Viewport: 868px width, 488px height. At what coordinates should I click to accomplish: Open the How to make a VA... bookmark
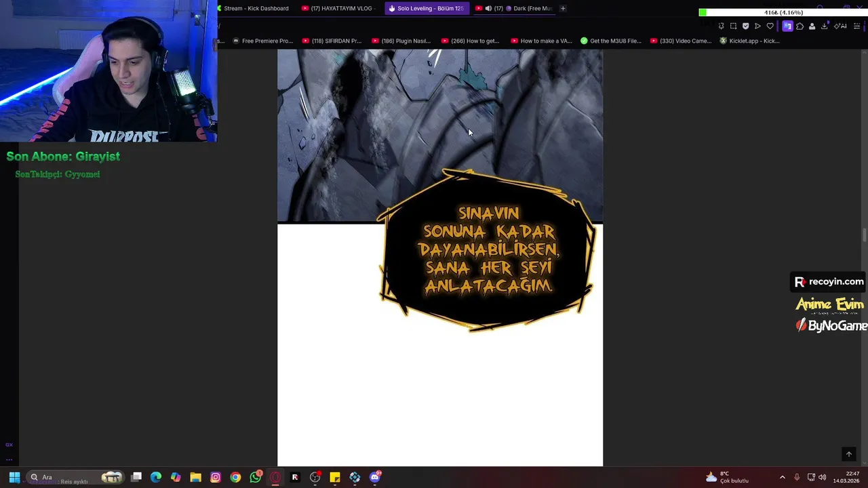pos(541,41)
